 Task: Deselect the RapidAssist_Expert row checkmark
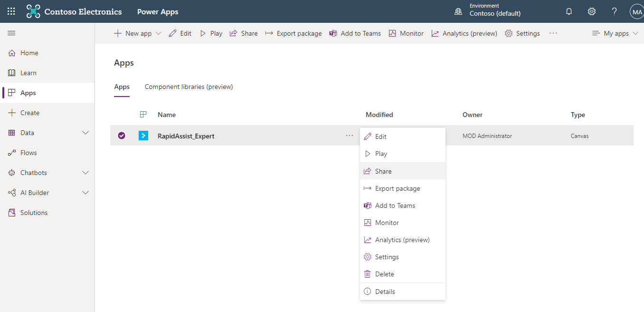[122, 136]
